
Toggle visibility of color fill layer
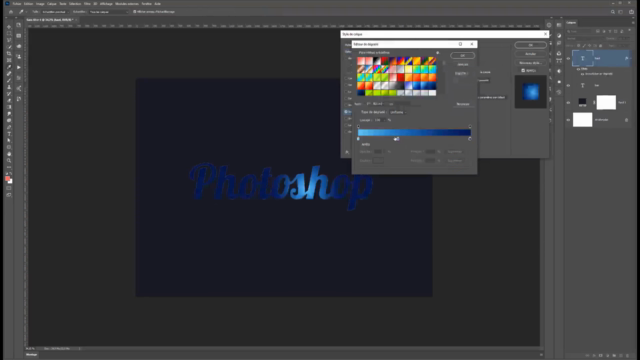coord(568,103)
